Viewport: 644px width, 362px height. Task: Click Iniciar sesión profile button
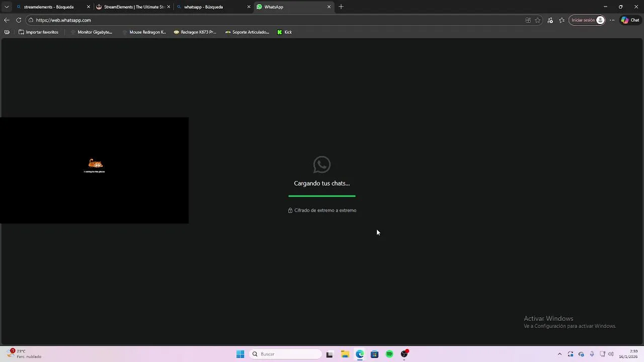point(587,20)
